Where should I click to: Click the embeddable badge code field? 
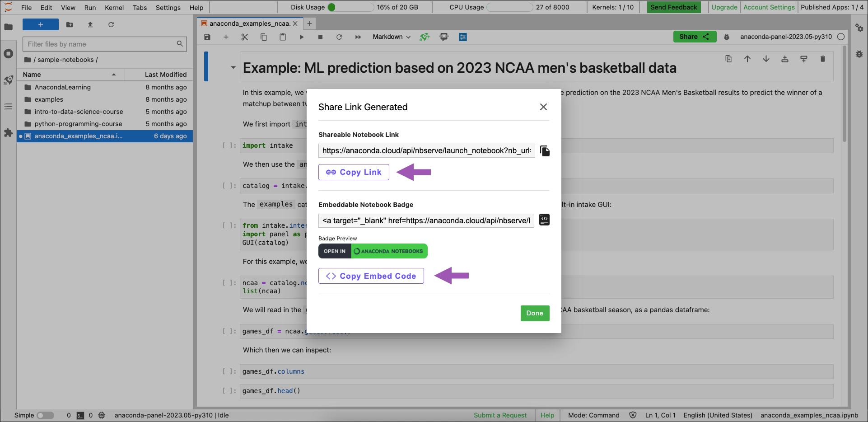coord(426,220)
